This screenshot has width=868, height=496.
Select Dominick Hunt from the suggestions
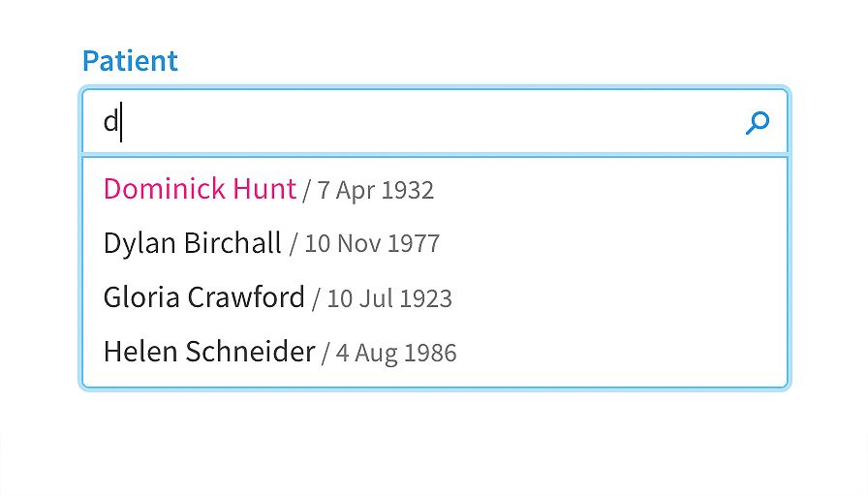(x=435, y=189)
